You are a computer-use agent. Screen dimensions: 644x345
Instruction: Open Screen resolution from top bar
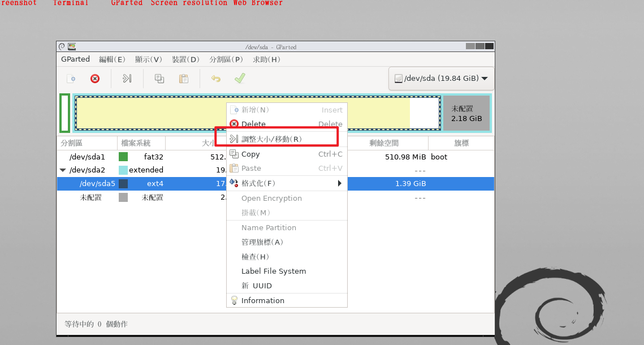click(189, 3)
